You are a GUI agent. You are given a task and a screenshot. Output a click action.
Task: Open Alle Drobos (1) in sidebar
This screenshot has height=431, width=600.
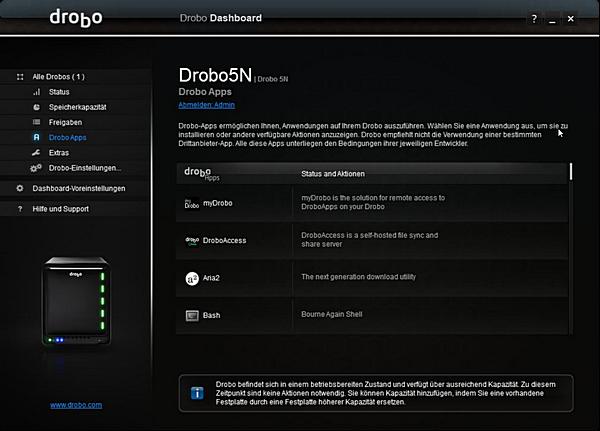(x=59, y=77)
